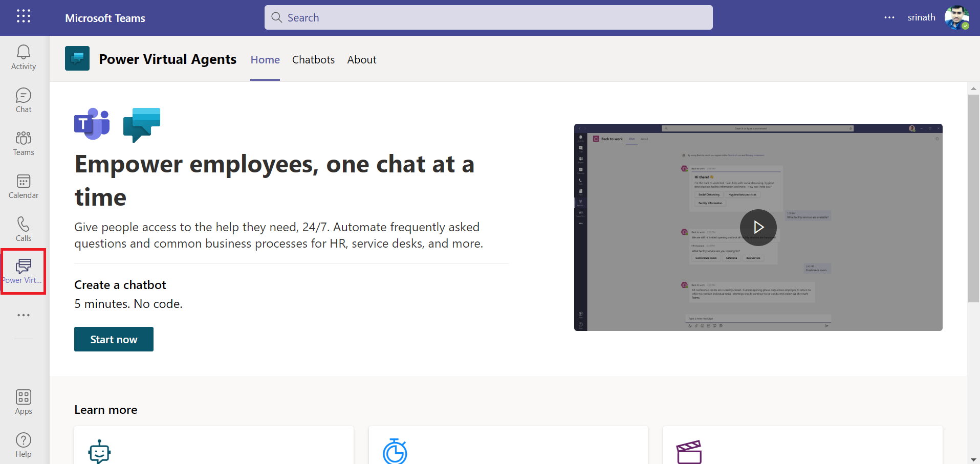The image size is (980, 464).
Task: Open the app launcher waffle grid
Action: click(24, 16)
